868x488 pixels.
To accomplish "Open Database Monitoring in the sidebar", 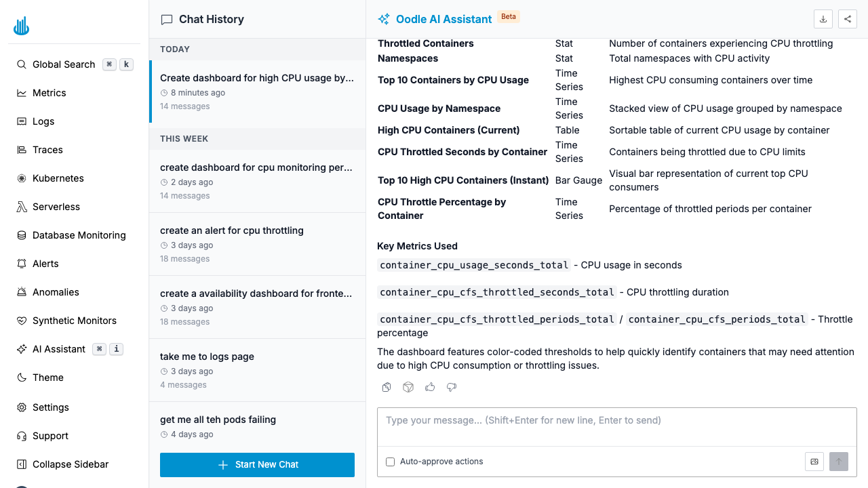I will 79,235.
